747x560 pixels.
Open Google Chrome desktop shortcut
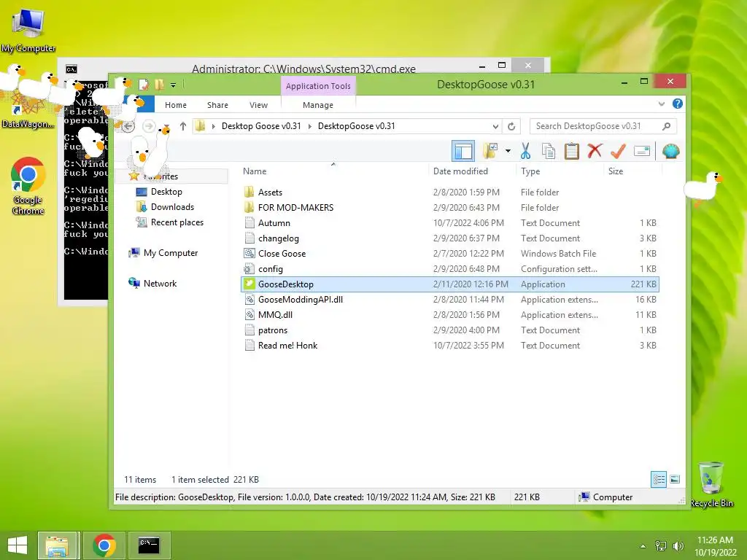pos(28,186)
